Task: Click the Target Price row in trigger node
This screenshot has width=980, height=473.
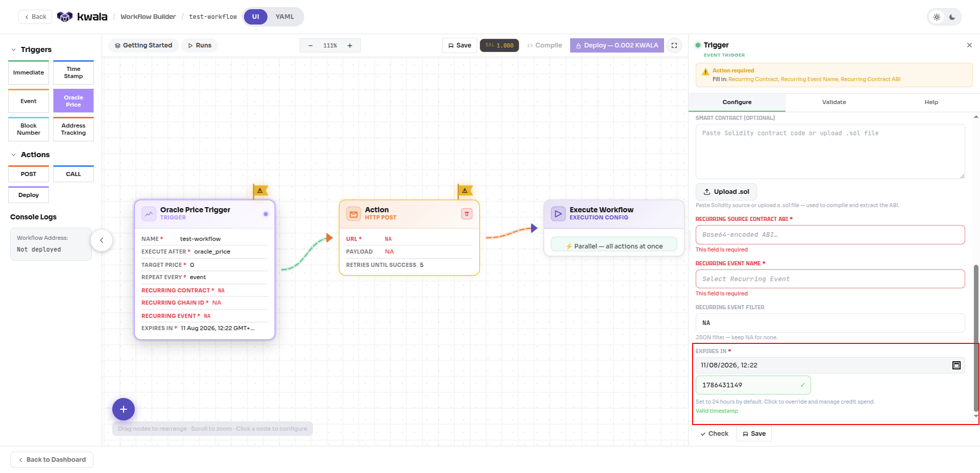Action: pyautogui.click(x=204, y=265)
